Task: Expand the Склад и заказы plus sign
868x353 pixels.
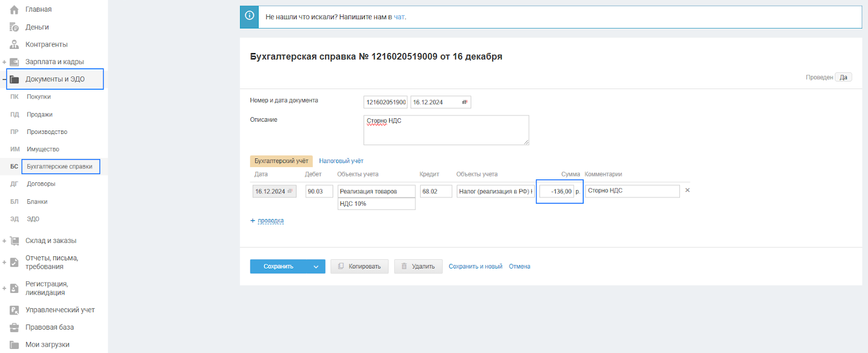Action: [4, 241]
